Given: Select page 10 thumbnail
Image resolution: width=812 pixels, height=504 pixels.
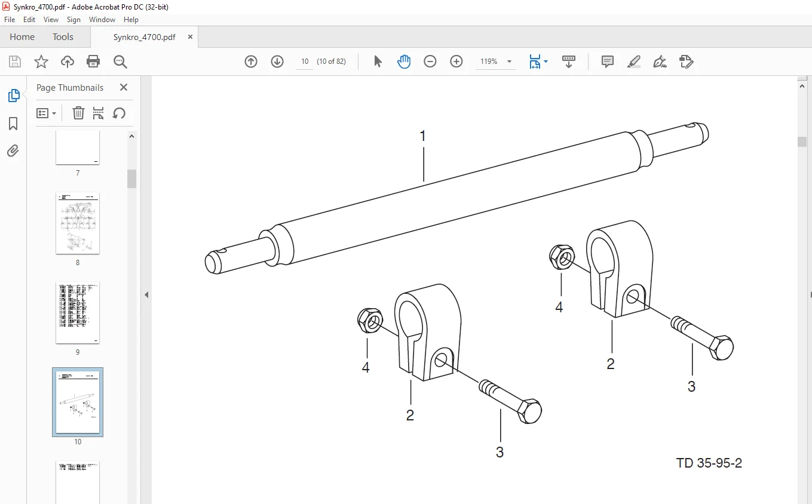Looking at the screenshot, I should (x=78, y=402).
